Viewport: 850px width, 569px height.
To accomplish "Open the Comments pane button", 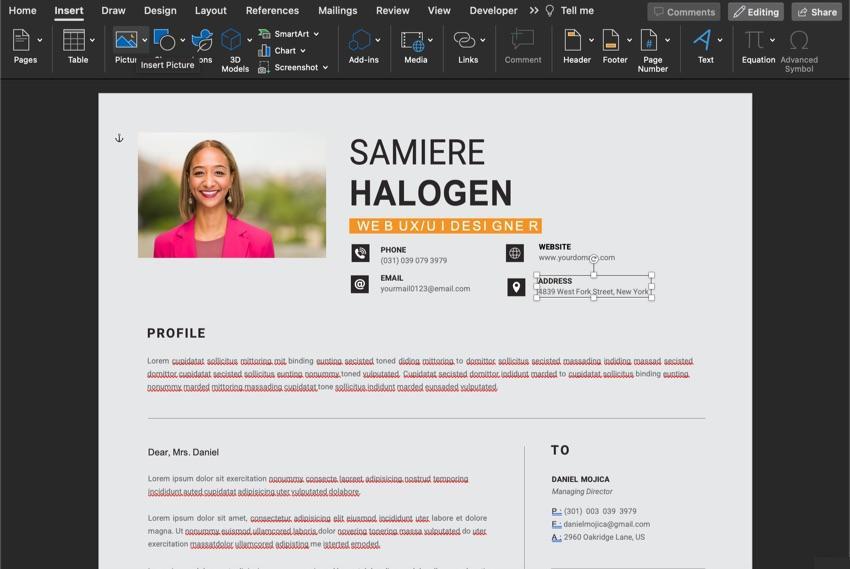I will pos(684,12).
